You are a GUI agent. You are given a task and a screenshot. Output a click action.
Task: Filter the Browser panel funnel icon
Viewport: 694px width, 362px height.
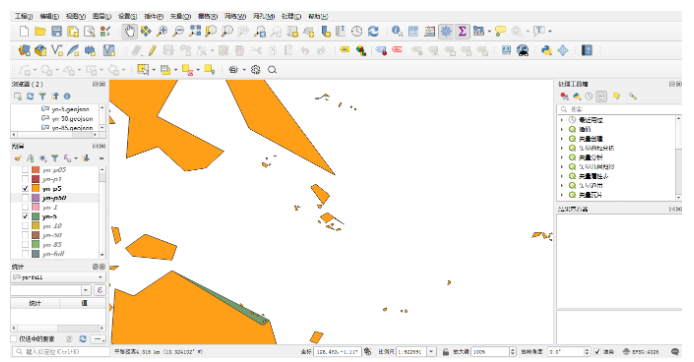pyautogui.click(x=42, y=96)
